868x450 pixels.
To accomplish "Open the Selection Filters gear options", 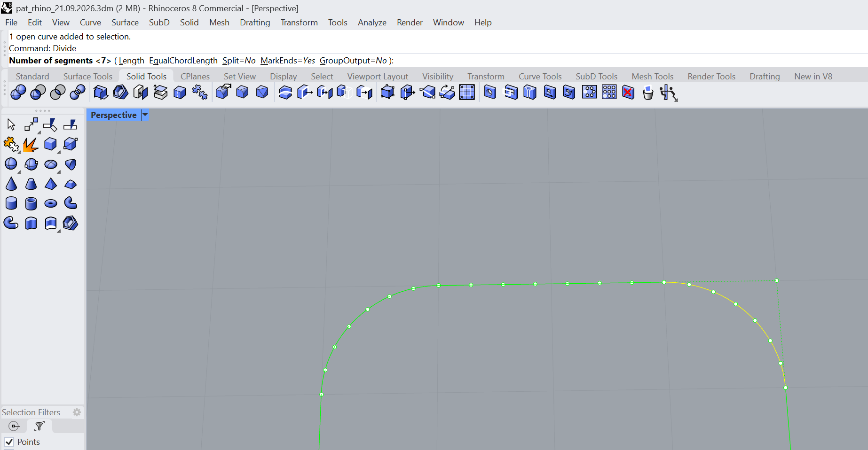I will (77, 412).
